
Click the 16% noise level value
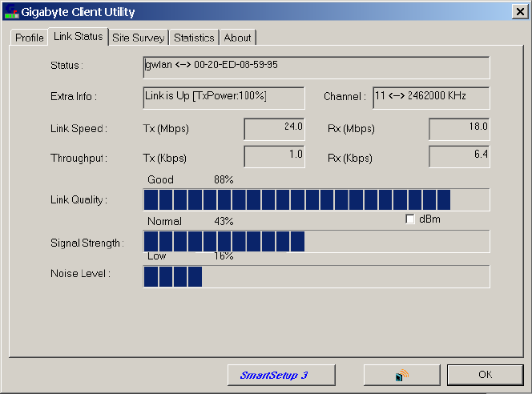pos(224,256)
